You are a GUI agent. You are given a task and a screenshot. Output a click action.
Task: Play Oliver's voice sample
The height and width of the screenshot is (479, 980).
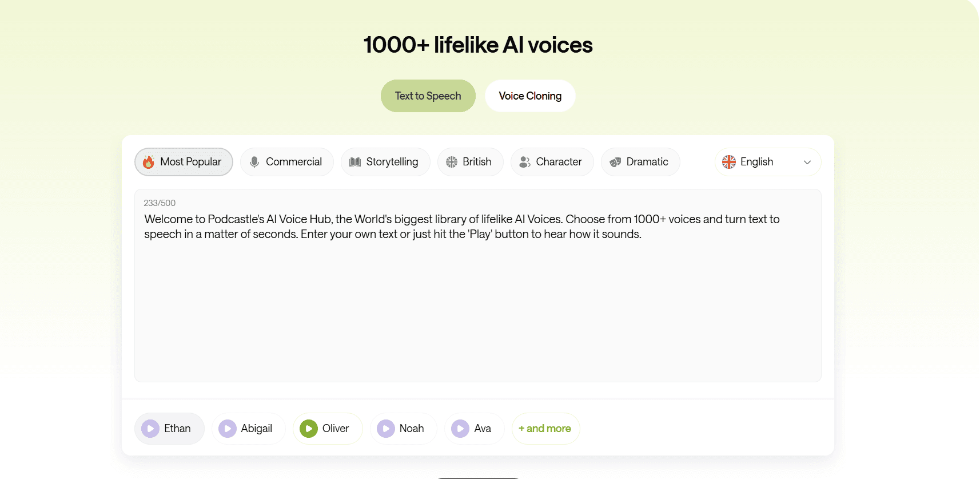click(309, 428)
